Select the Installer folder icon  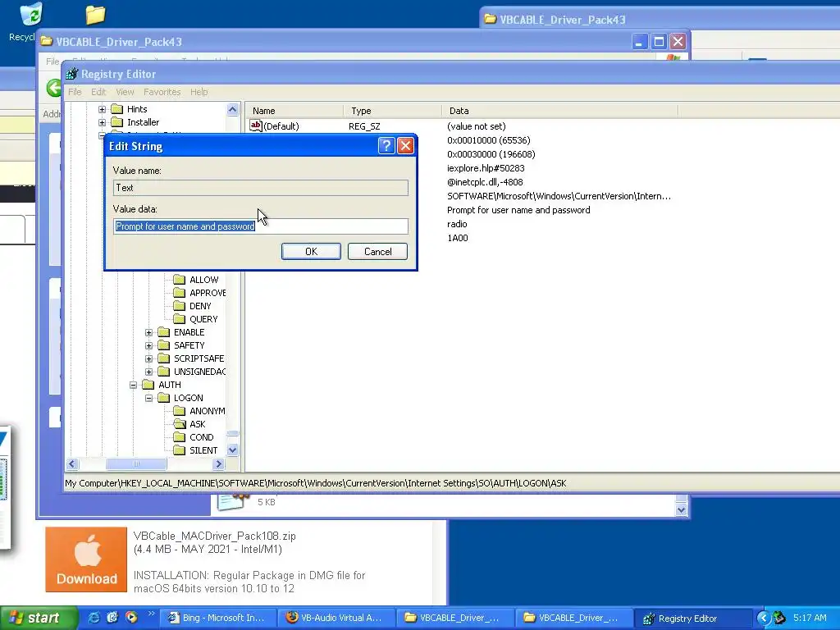(x=116, y=122)
